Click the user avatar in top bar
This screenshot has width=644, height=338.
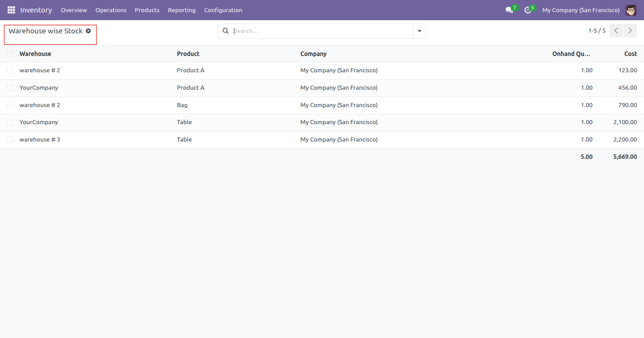pos(630,10)
